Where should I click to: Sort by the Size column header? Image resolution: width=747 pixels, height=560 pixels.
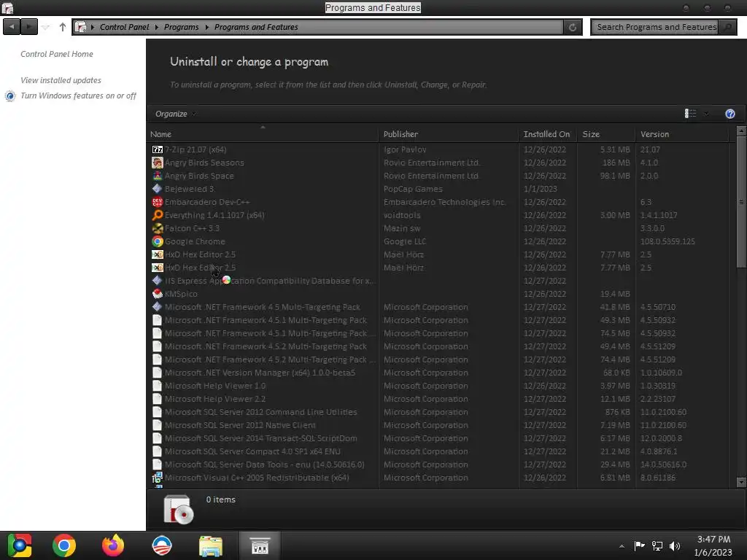coord(606,134)
